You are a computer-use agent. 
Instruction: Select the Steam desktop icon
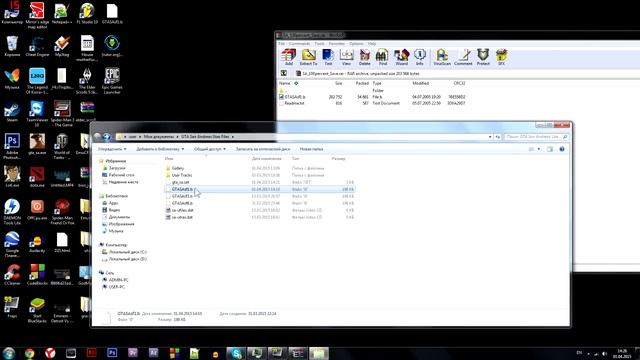tap(12, 111)
